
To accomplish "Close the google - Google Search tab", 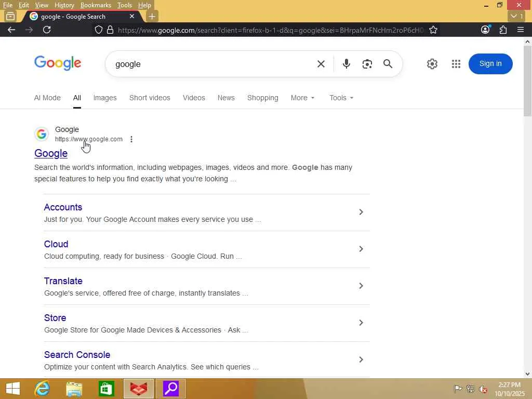I will (132, 16).
